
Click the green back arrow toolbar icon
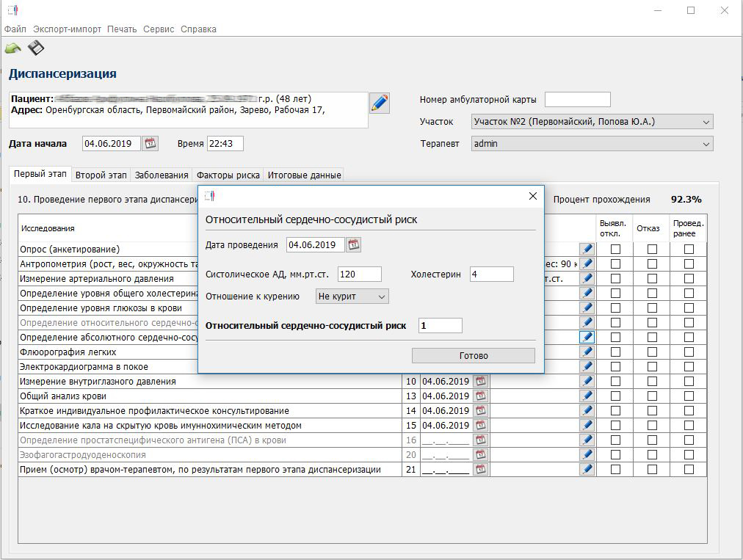click(x=13, y=48)
